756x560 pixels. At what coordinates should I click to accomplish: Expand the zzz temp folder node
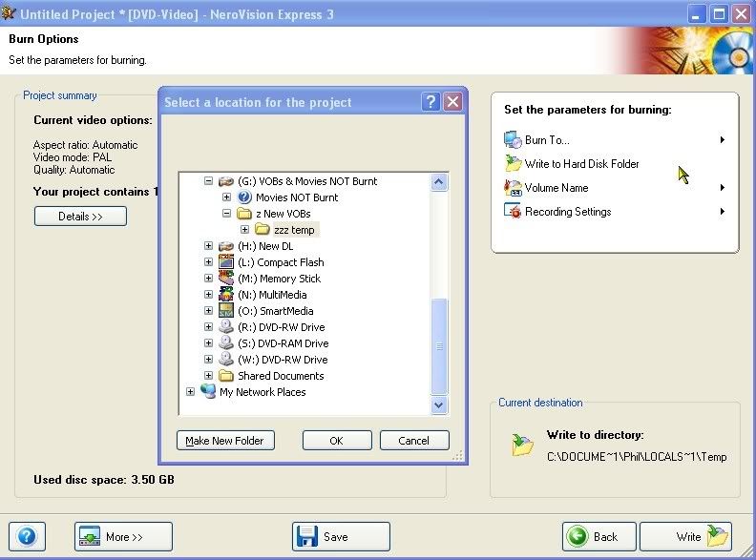[x=245, y=230]
